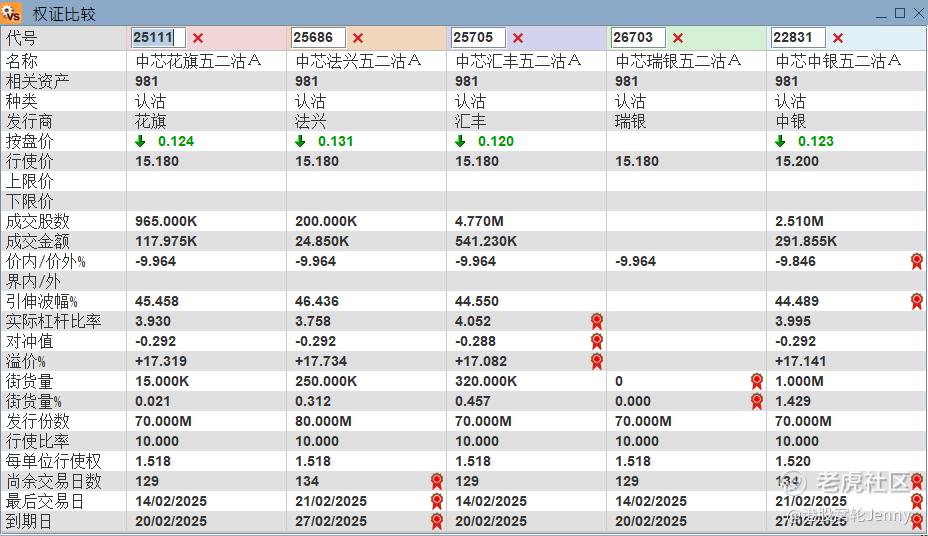Click red ribbon badge next to +17.082
928x536 pixels.
(x=597, y=361)
